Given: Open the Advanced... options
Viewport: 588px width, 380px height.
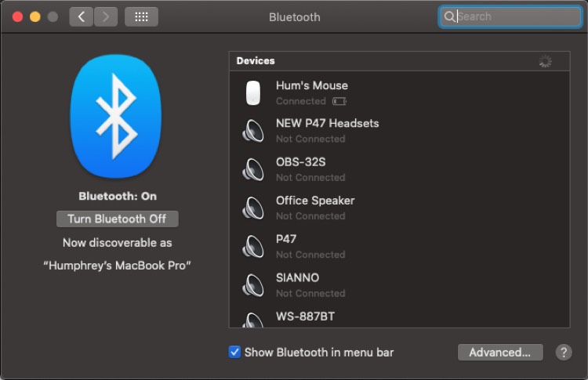Looking at the screenshot, I should [500, 353].
